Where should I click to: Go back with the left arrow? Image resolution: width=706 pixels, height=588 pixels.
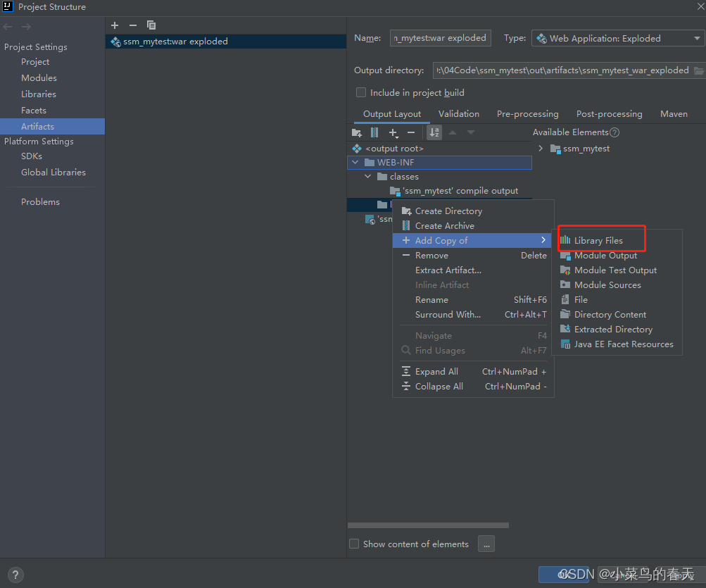(x=8, y=27)
